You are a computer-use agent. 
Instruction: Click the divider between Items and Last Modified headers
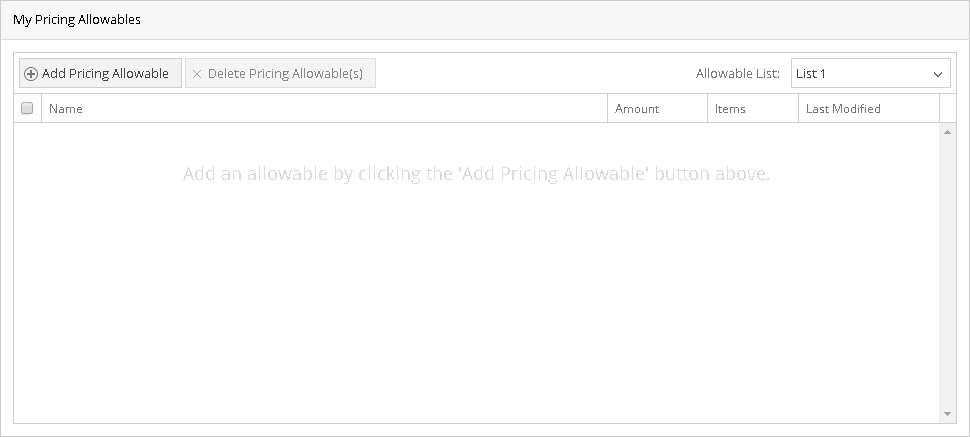coord(798,109)
